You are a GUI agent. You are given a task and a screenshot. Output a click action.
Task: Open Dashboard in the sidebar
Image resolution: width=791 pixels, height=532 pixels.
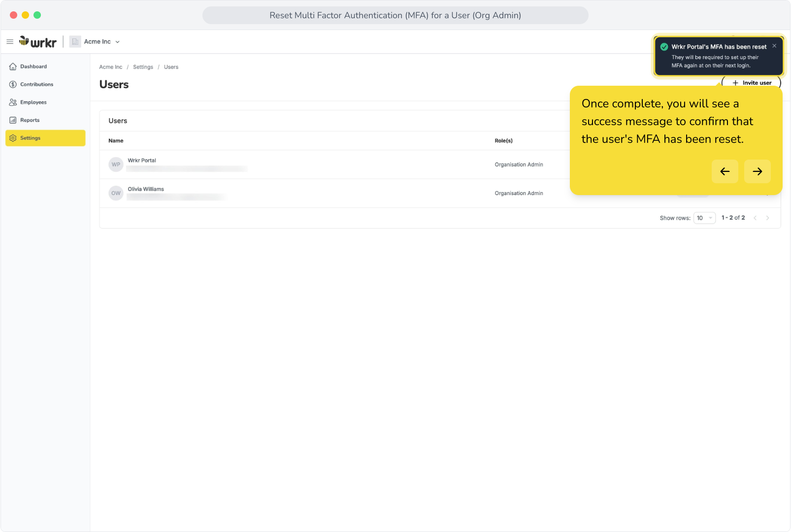click(45, 66)
